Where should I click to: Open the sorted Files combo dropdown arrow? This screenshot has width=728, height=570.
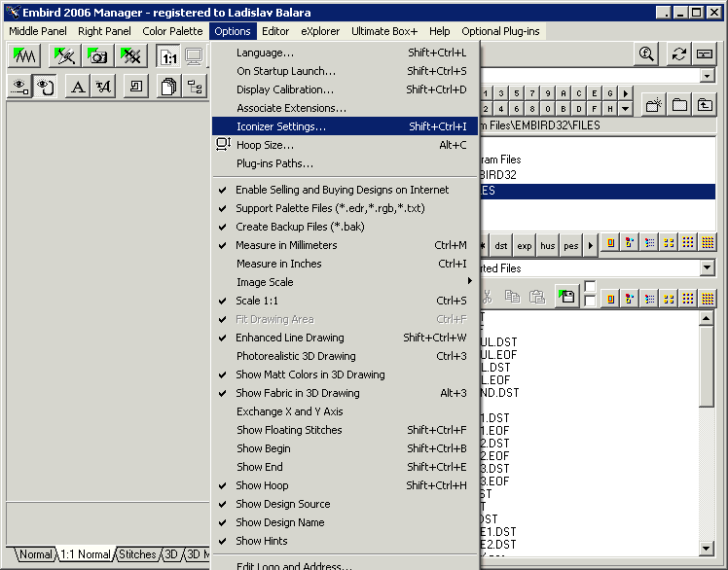pos(708,267)
